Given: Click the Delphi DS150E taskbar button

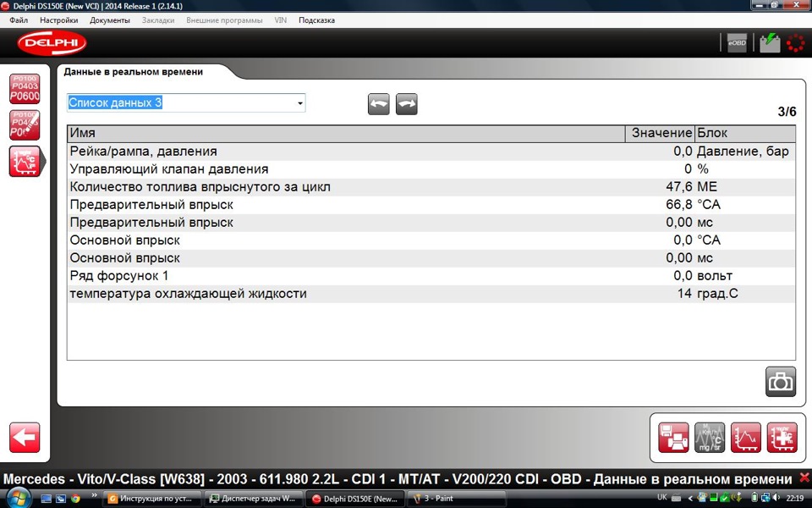Looking at the screenshot, I should coord(354,499).
